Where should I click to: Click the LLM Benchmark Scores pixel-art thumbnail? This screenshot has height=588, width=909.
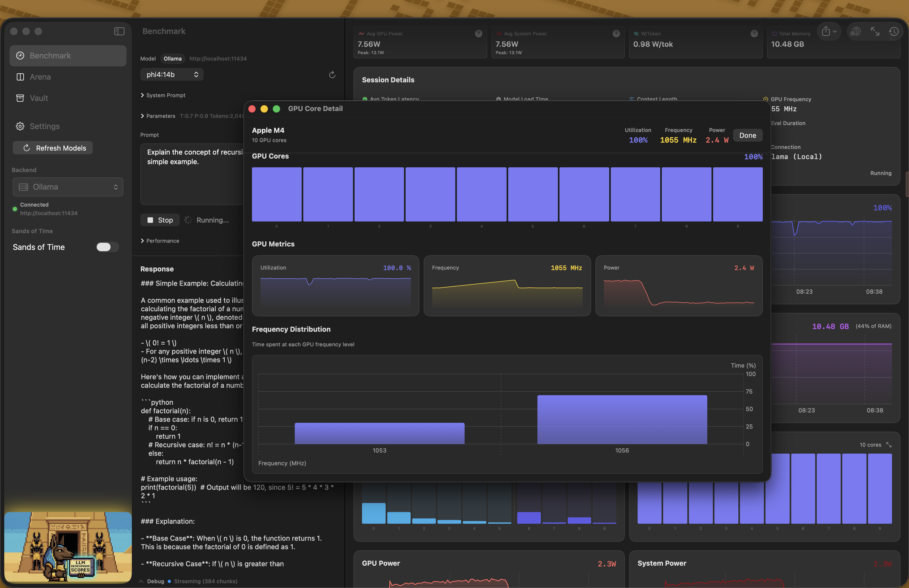coord(68,547)
